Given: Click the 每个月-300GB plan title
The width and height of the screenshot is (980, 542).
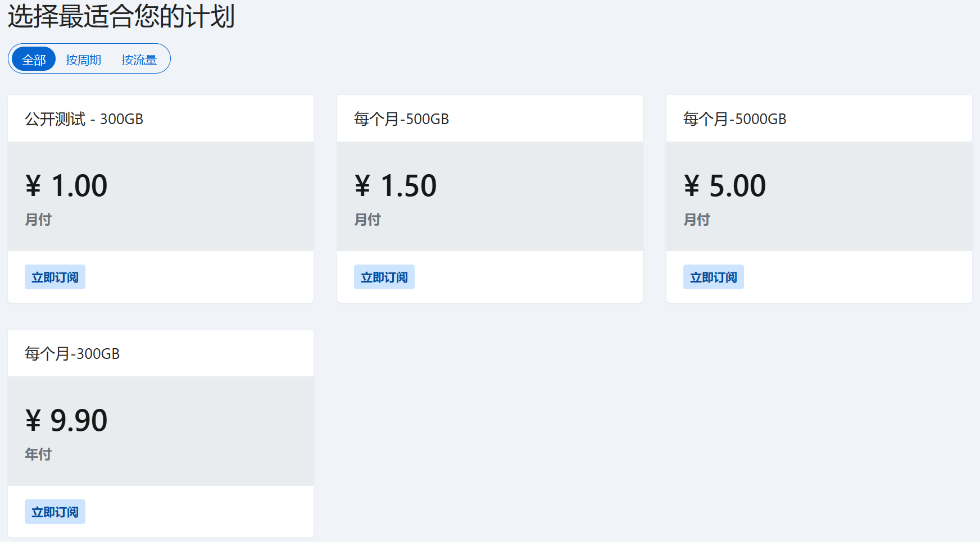Looking at the screenshot, I should pos(72,354).
